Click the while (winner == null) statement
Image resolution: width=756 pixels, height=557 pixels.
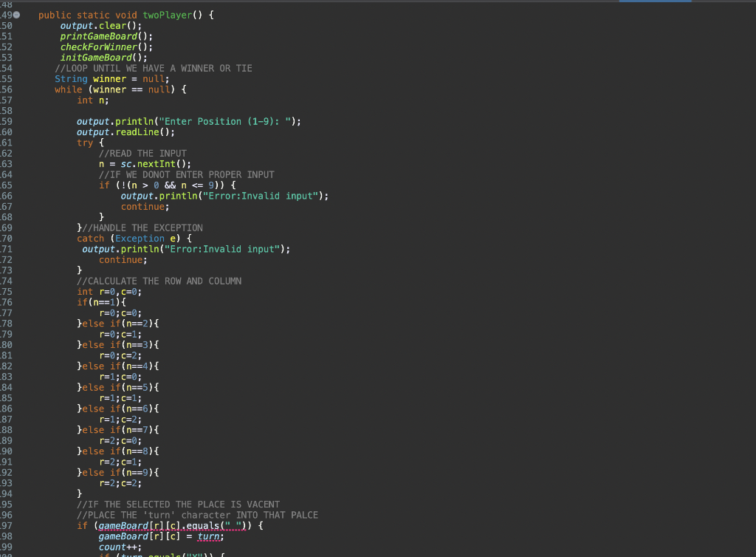point(120,89)
